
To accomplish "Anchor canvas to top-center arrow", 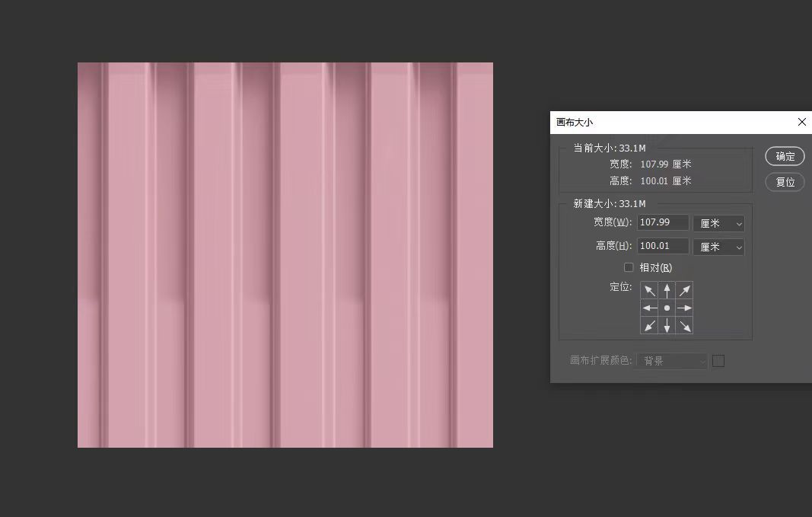I will coord(667,291).
